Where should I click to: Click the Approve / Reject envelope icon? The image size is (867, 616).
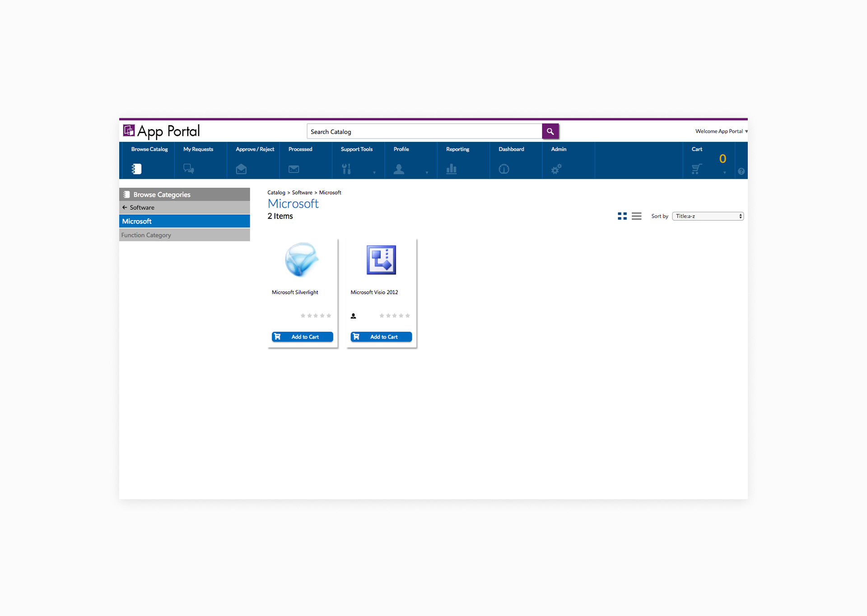click(x=241, y=169)
